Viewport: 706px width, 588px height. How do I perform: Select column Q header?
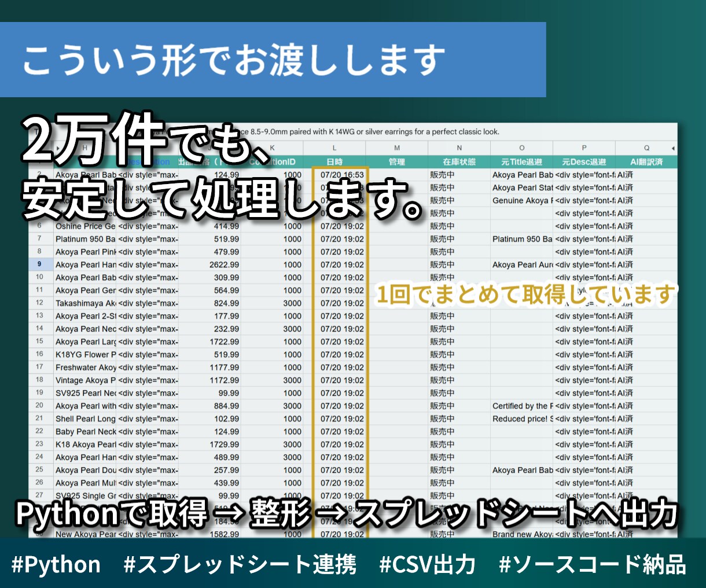click(x=646, y=148)
